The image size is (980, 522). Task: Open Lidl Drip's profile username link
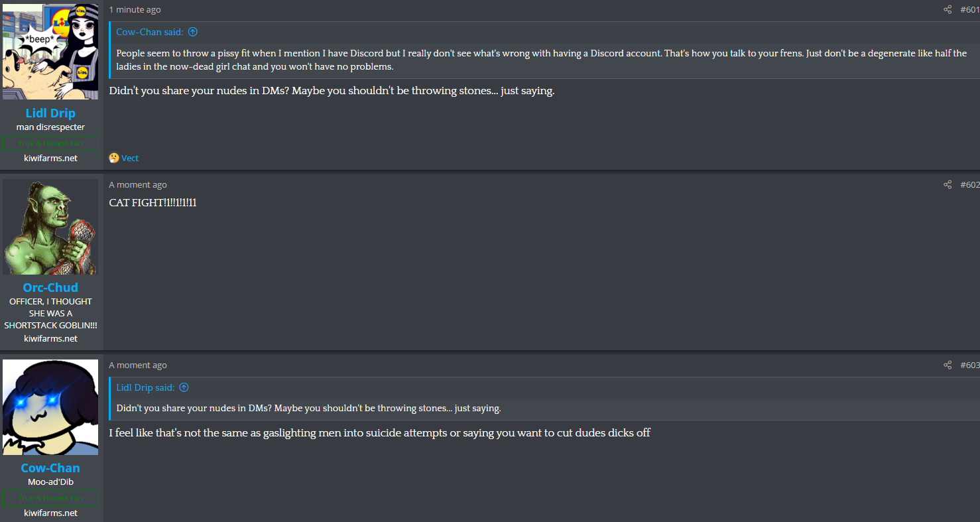[x=50, y=113]
